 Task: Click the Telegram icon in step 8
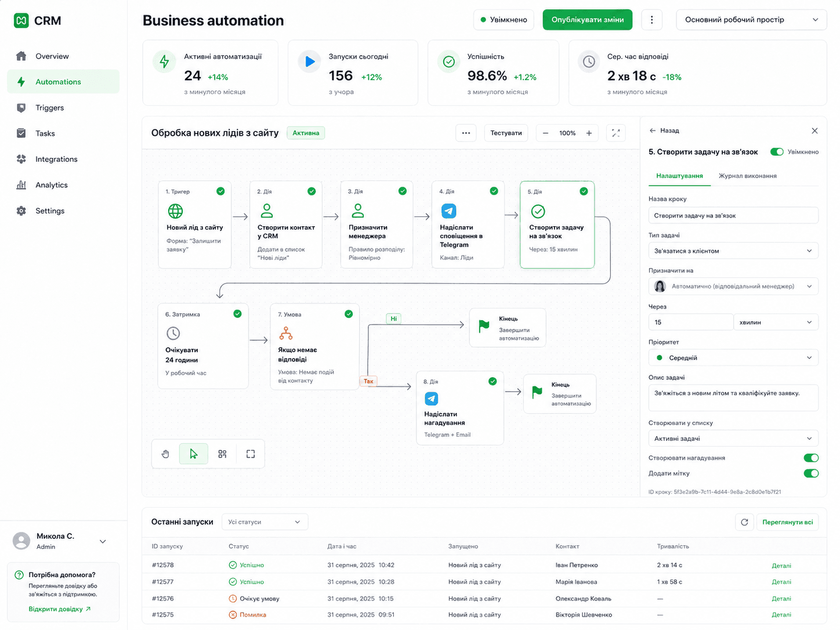[432, 399]
